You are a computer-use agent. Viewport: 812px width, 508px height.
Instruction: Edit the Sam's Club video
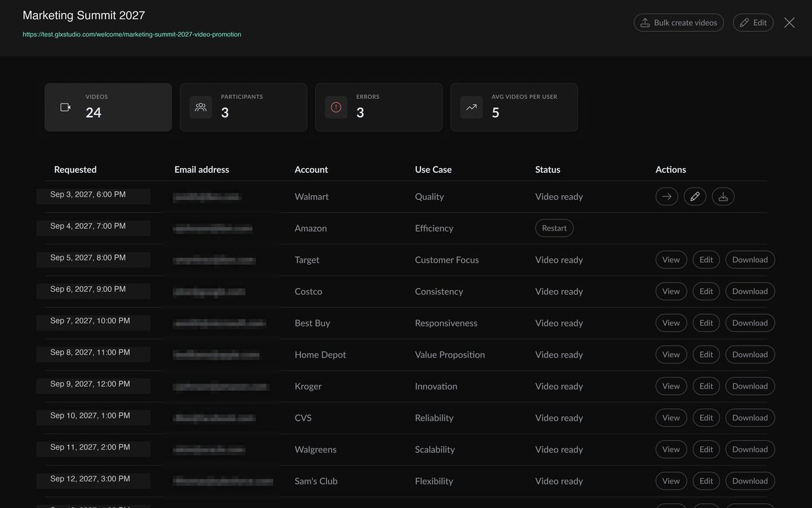[706, 481]
